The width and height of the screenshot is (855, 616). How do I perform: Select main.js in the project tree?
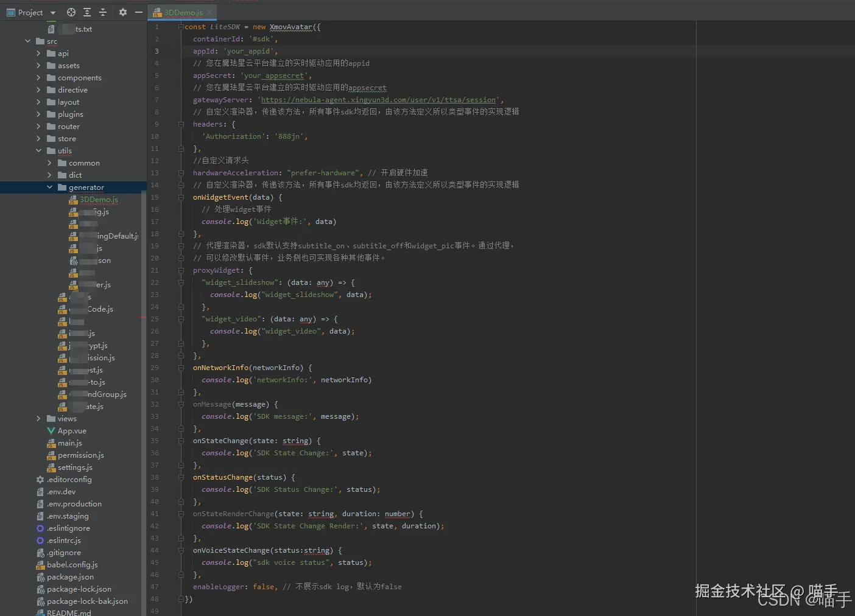click(69, 443)
